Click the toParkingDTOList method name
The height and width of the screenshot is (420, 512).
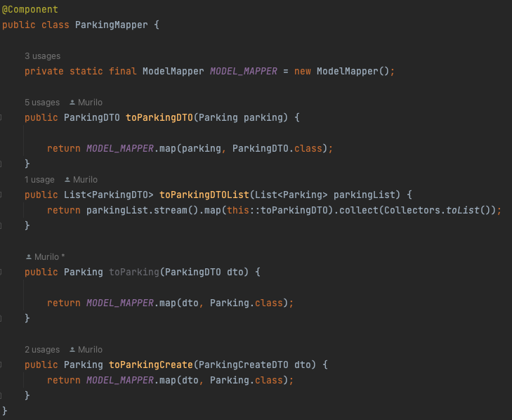204,195
